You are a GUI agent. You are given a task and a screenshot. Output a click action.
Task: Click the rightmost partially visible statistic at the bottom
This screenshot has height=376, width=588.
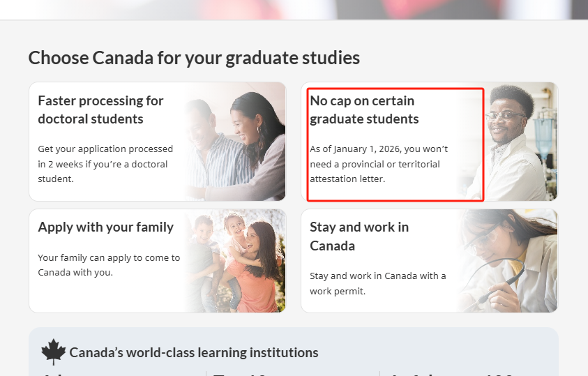coord(453,373)
